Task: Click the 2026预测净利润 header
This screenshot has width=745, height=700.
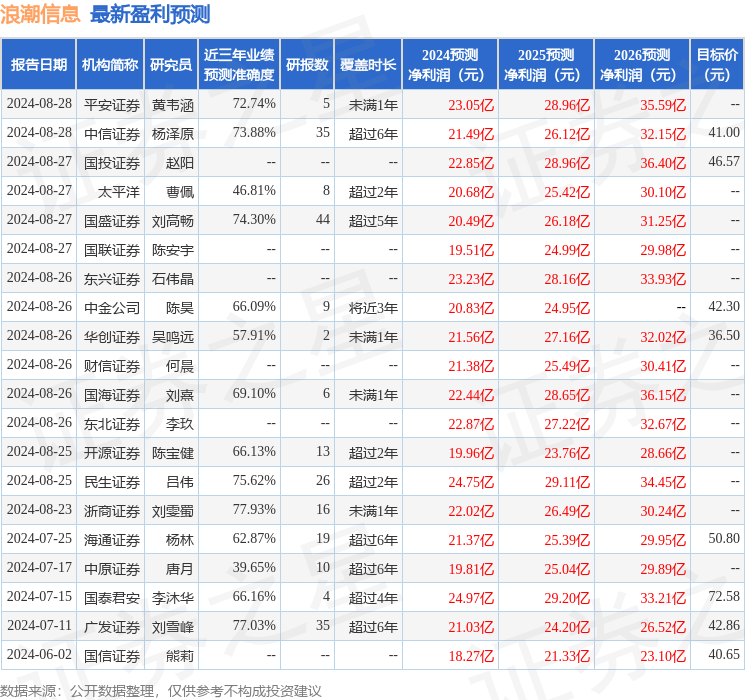Action: pyautogui.click(x=642, y=65)
